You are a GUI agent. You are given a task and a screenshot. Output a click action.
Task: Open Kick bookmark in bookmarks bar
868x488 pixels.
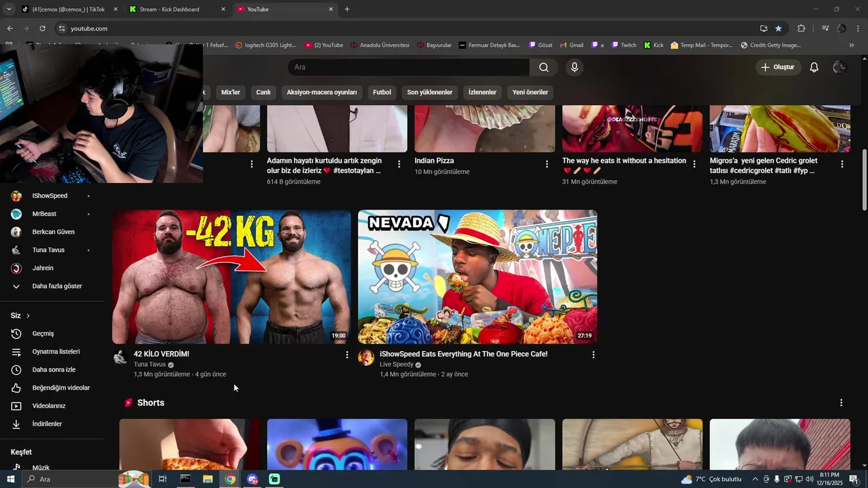(654, 45)
